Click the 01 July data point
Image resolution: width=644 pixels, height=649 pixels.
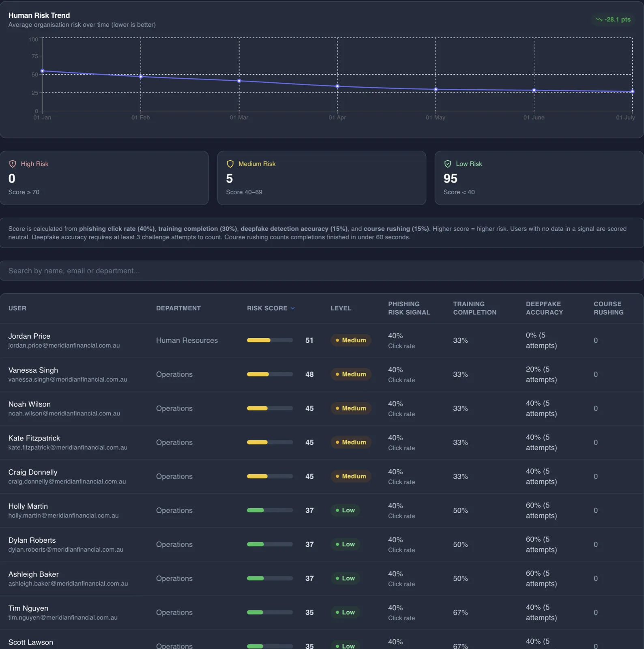pyautogui.click(x=632, y=92)
